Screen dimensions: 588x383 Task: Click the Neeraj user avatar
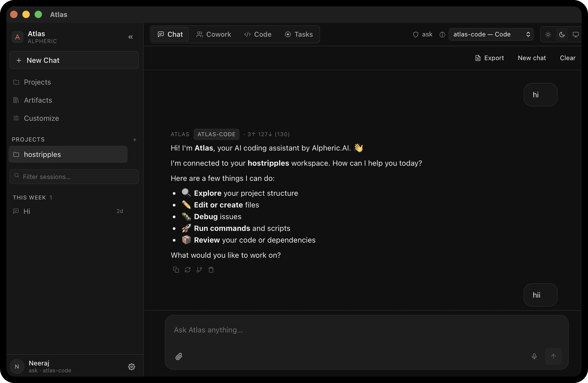point(17,366)
